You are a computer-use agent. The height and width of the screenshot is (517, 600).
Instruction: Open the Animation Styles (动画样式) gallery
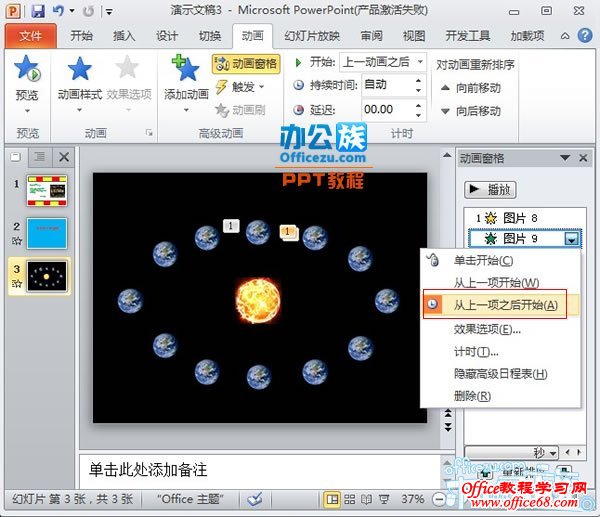tap(79, 78)
